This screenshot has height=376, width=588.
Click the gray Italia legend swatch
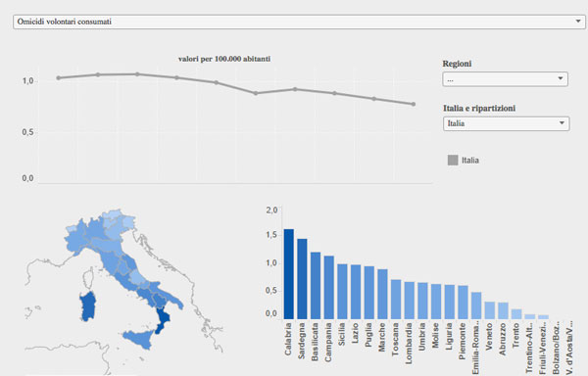(453, 161)
